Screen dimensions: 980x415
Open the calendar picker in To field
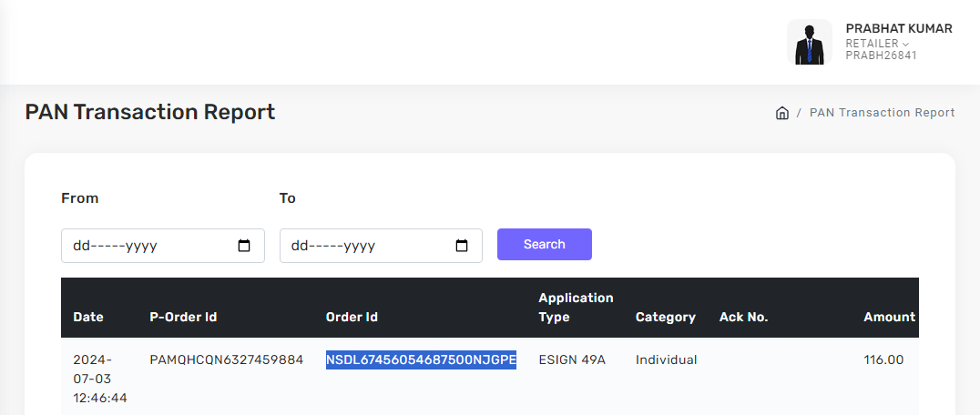462,246
